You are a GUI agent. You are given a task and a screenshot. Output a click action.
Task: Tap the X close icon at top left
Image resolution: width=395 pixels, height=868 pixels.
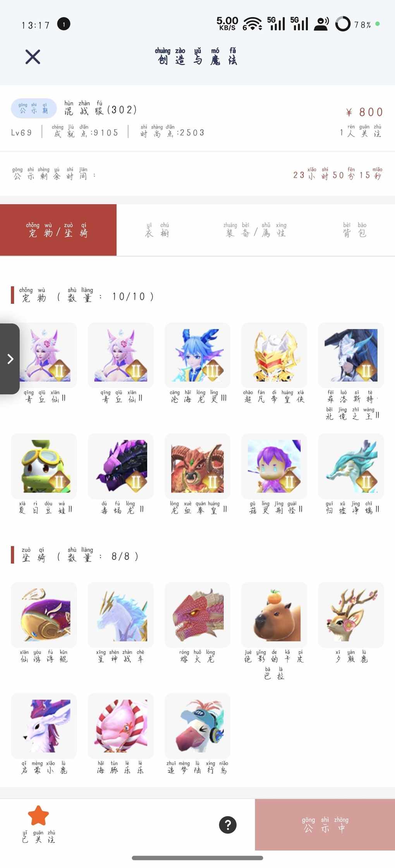click(x=33, y=57)
